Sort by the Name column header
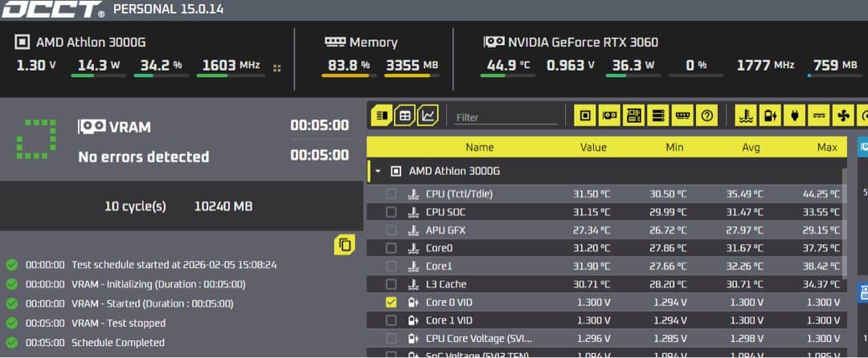 pyautogui.click(x=479, y=148)
